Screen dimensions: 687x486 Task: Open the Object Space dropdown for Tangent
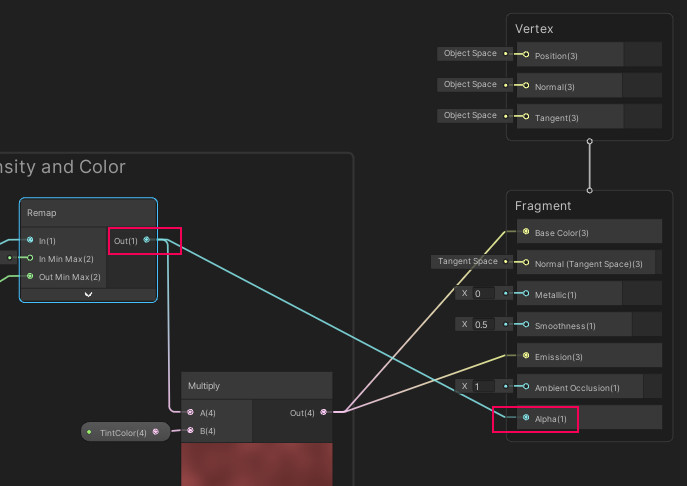tap(470, 116)
